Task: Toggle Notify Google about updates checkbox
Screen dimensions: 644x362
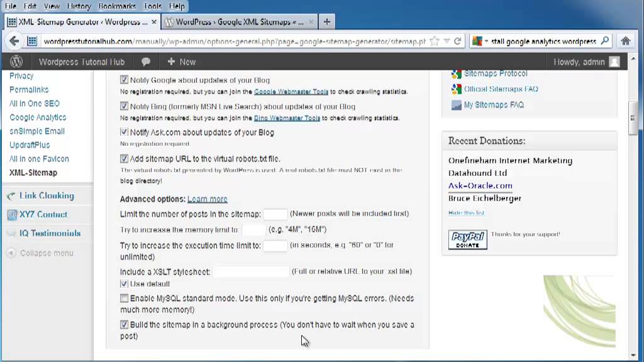Action: 124,80
